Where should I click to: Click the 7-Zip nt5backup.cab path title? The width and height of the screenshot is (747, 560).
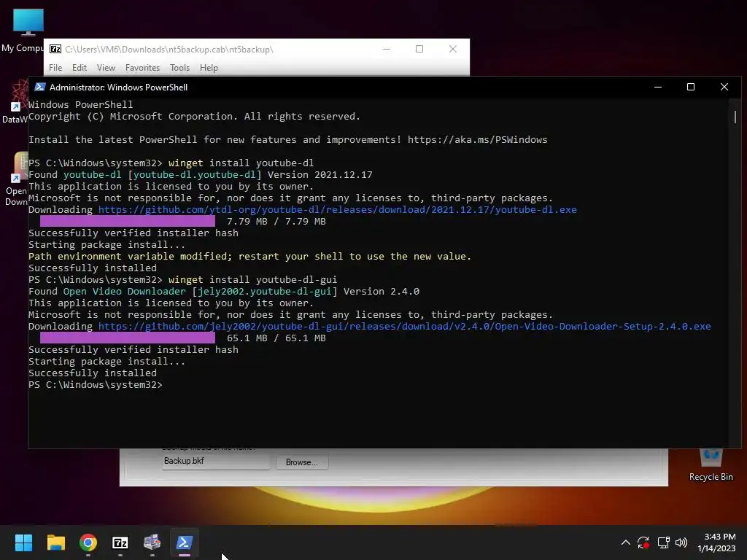[169, 49]
